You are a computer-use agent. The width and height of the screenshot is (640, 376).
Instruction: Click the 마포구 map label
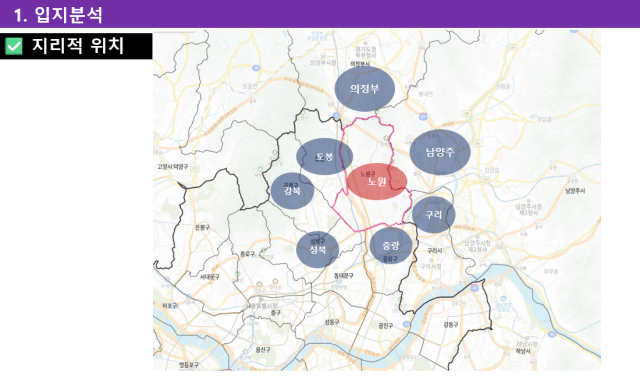tap(170, 305)
